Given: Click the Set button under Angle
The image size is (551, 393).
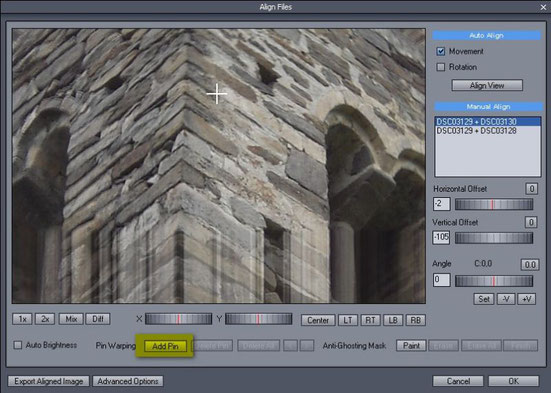Looking at the screenshot, I should click(484, 299).
